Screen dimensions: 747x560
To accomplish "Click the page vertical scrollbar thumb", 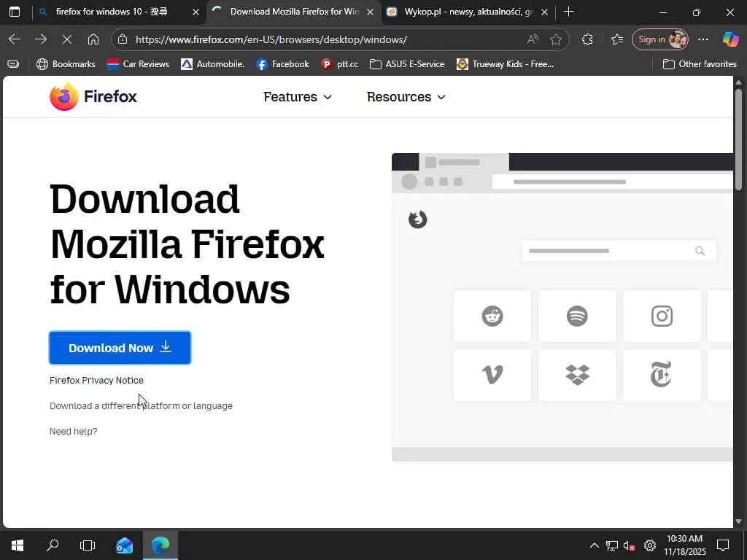I will click(x=738, y=141).
